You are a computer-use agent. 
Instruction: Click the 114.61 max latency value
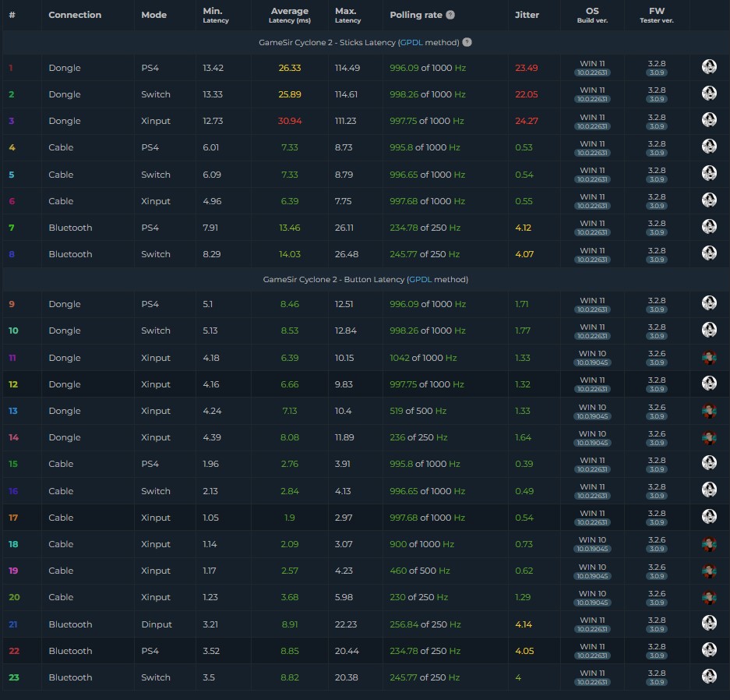point(346,94)
